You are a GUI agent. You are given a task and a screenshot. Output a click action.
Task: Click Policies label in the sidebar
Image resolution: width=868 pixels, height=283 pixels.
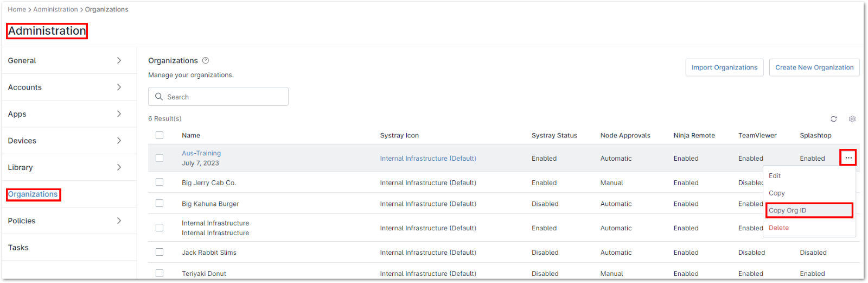coord(22,221)
